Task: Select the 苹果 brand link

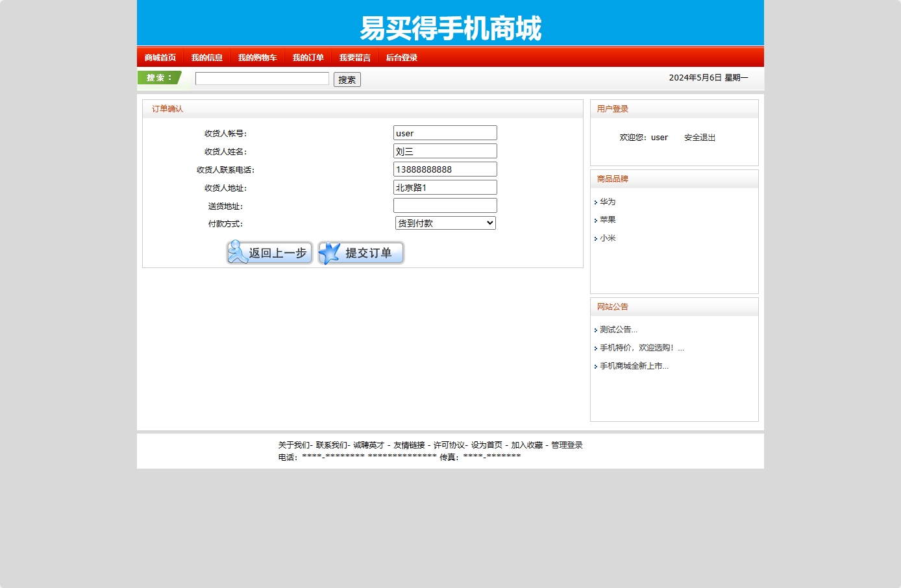Action: click(608, 219)
